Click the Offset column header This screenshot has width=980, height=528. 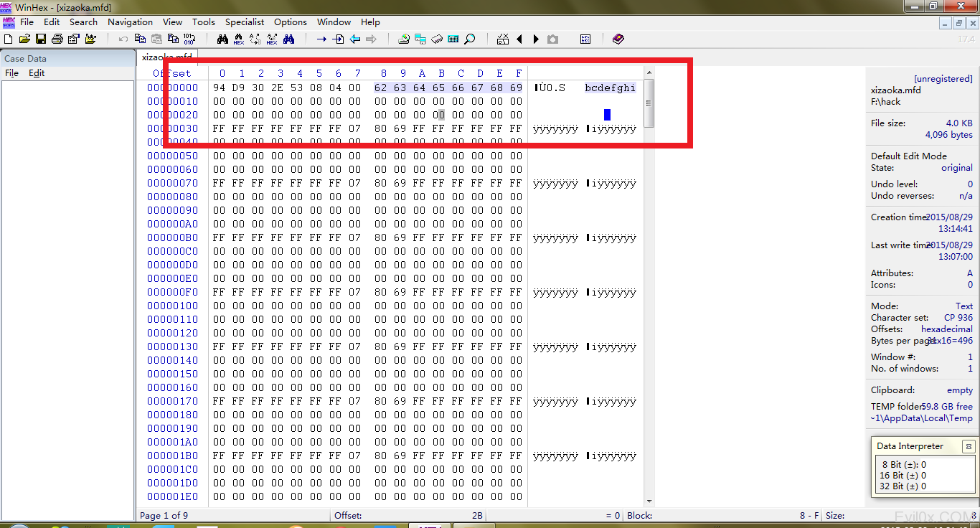point(172,73)
